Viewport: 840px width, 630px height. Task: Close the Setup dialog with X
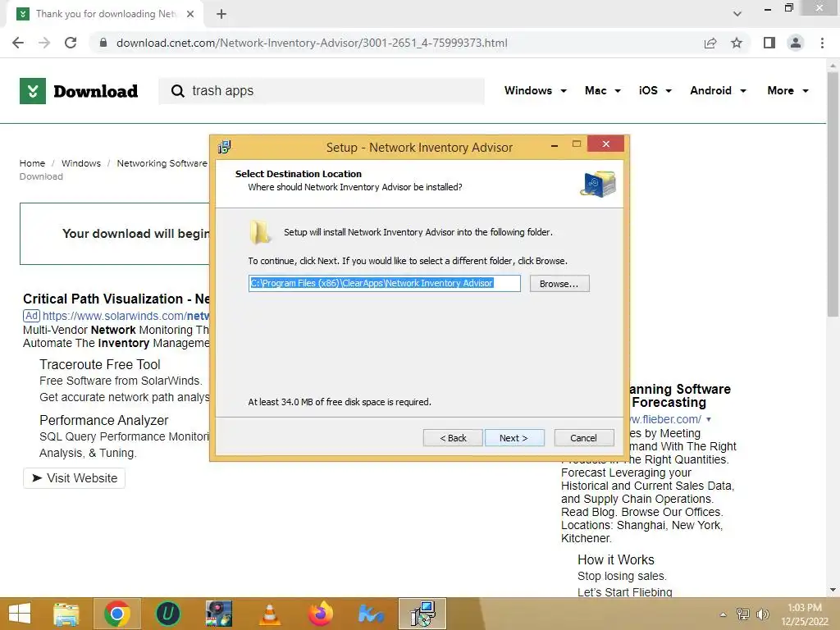(605, 144)
